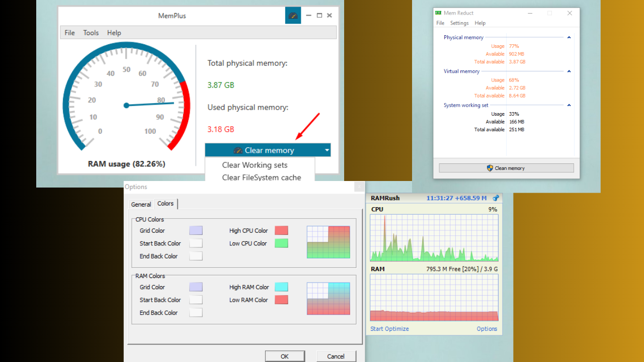Select Clear FileSystem cache option
The width and height of the screenshot is (644, 362).
(x=262, y=177)
